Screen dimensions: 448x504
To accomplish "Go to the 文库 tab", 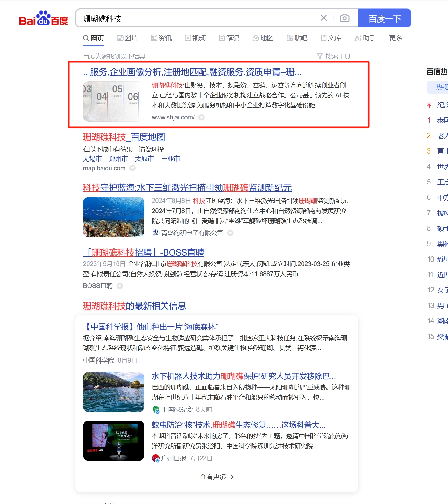I will [x=331, y=38].
